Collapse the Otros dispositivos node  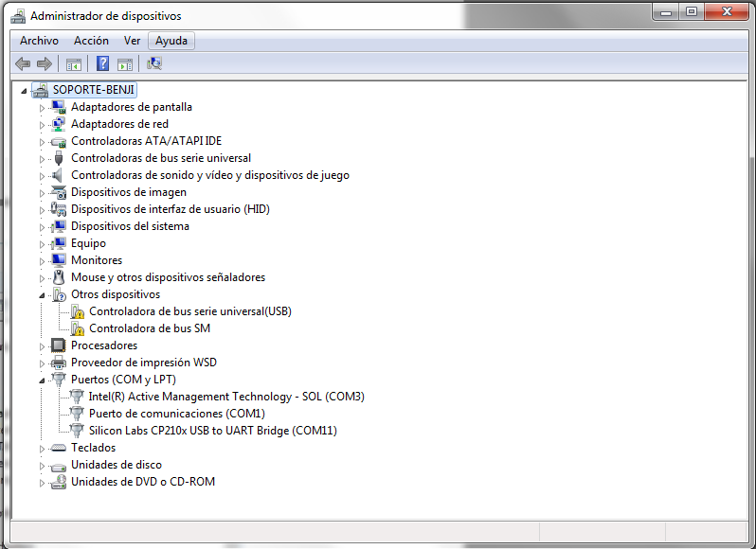pyautogui.click(x=42, y=294)
